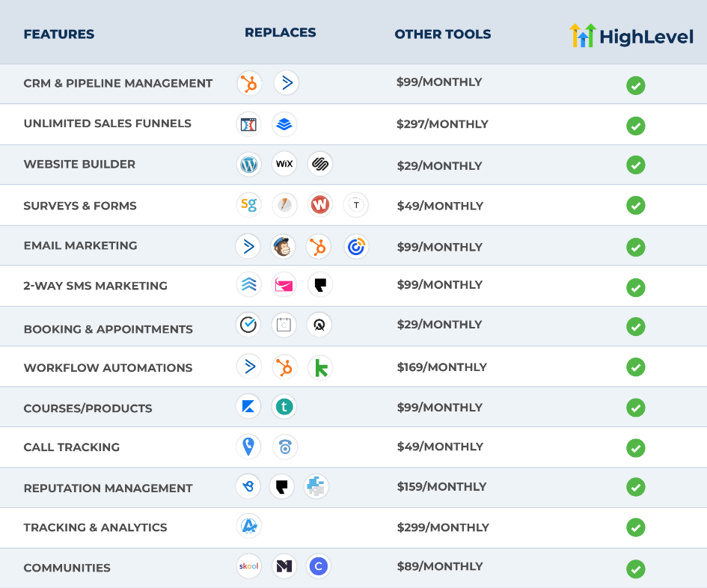Click the Mailchimp monkey icon
Screen dimensions: 707x588
click(x=284, y=246)
